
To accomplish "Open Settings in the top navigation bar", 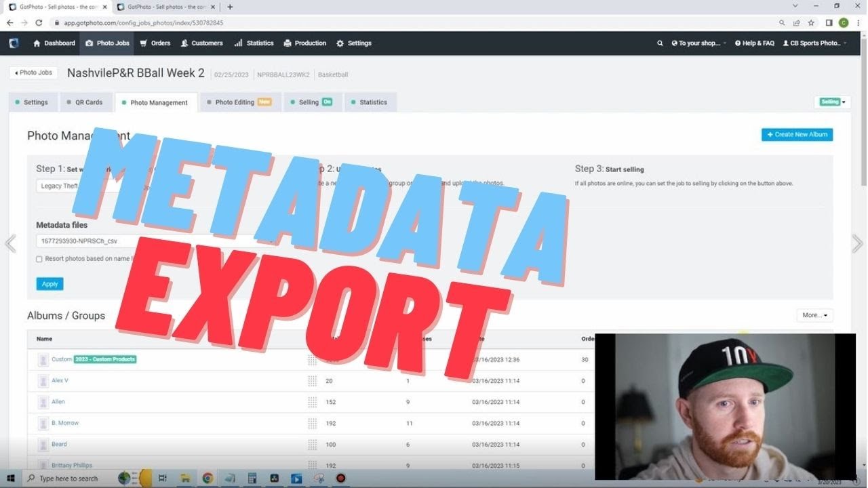I will 353,43.
